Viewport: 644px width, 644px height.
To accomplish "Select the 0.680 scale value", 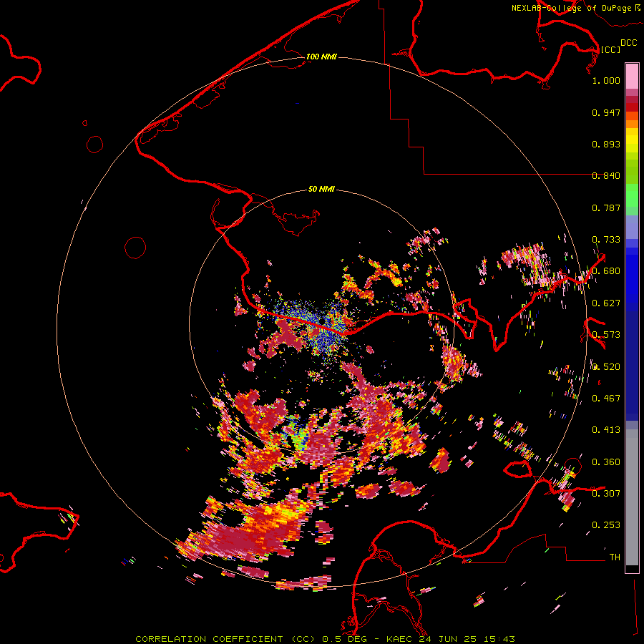I will (x=606, y=271).
